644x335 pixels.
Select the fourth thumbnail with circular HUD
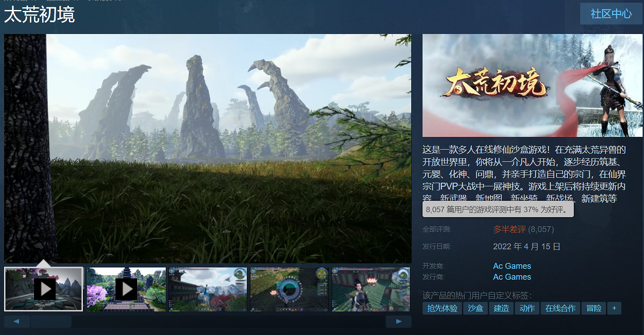coord(289,289)
